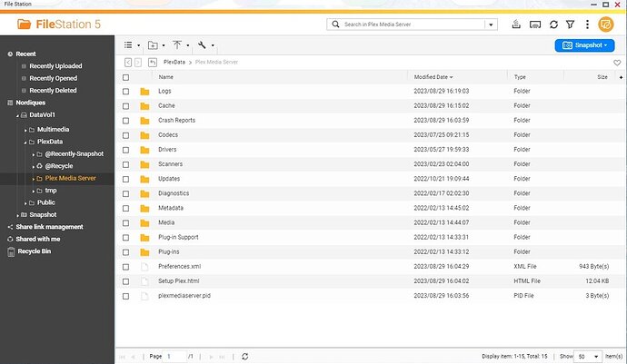Check the box for plexmediaserver.pid
Image resolution: width=627 pixels, height=364 pixels.
point(126,296)
